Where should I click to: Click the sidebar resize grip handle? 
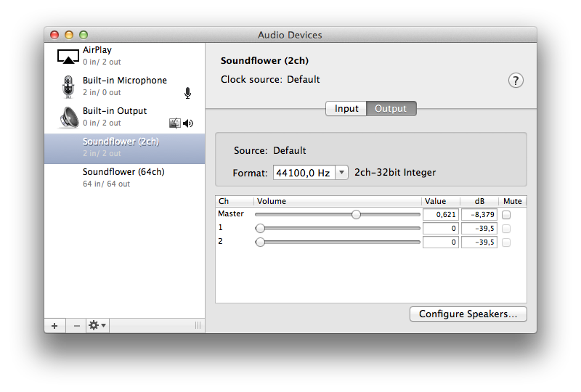(198, 325)
